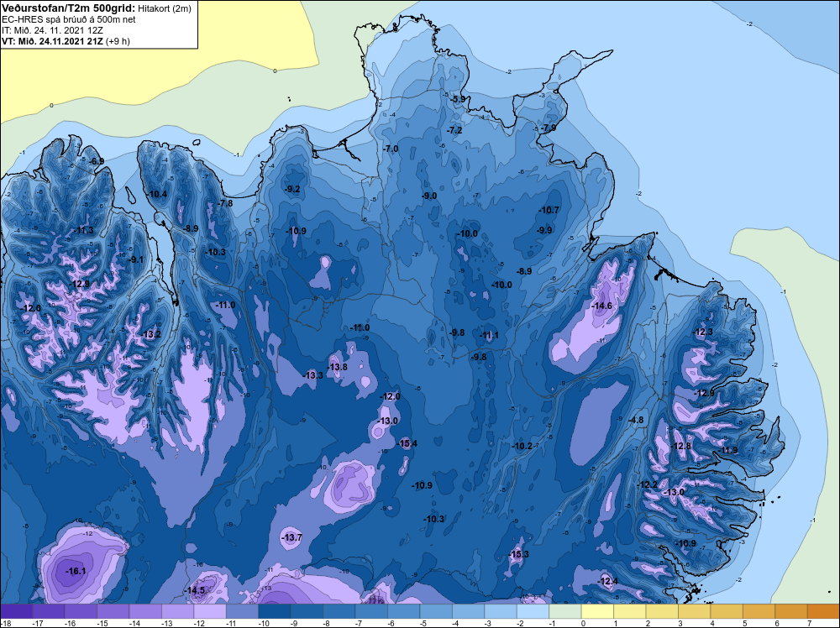The width and height of the screenshot is (840, 628).
Task: Click the -9.1 temperature label
Action: [x=136, y=259]
